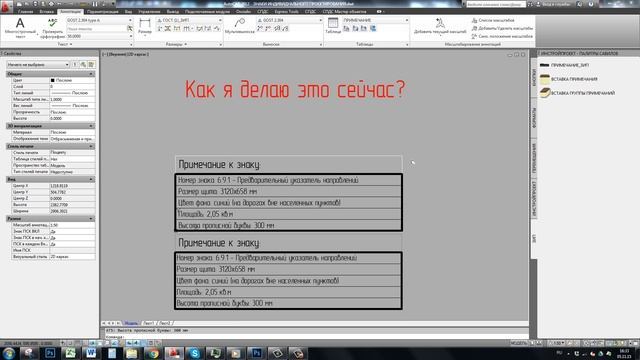Viewport: 640px width, 360px height.
Task: Click Add Current Scale (Добавить текущий масштаб)
Action: 440,26
